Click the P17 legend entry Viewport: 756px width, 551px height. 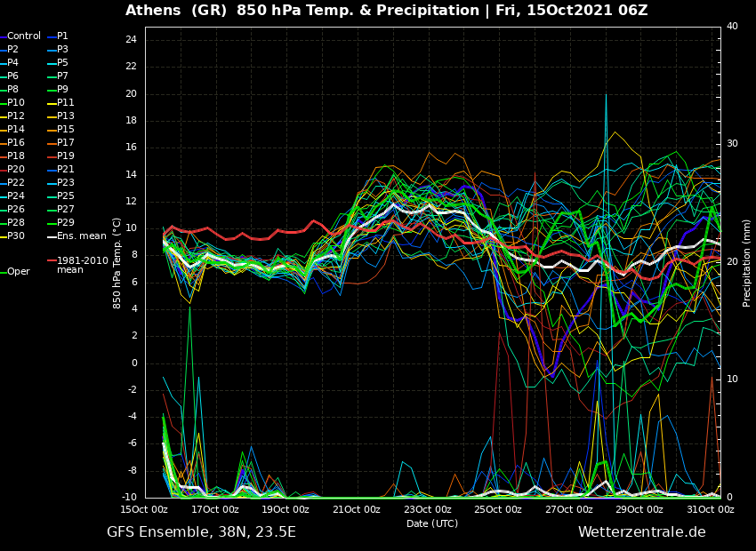pos(65,143)
